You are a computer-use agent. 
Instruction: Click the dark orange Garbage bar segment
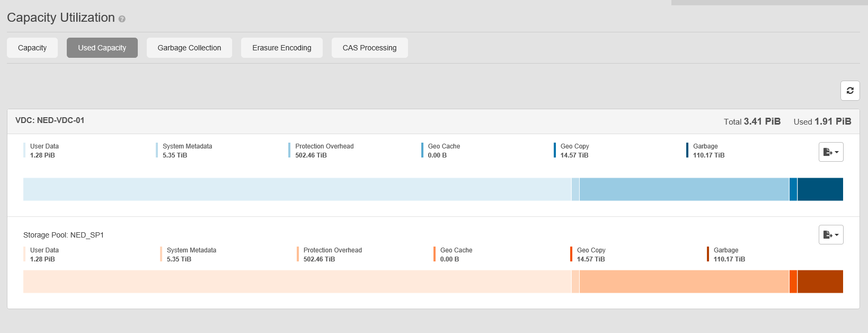tap(820, 282)
